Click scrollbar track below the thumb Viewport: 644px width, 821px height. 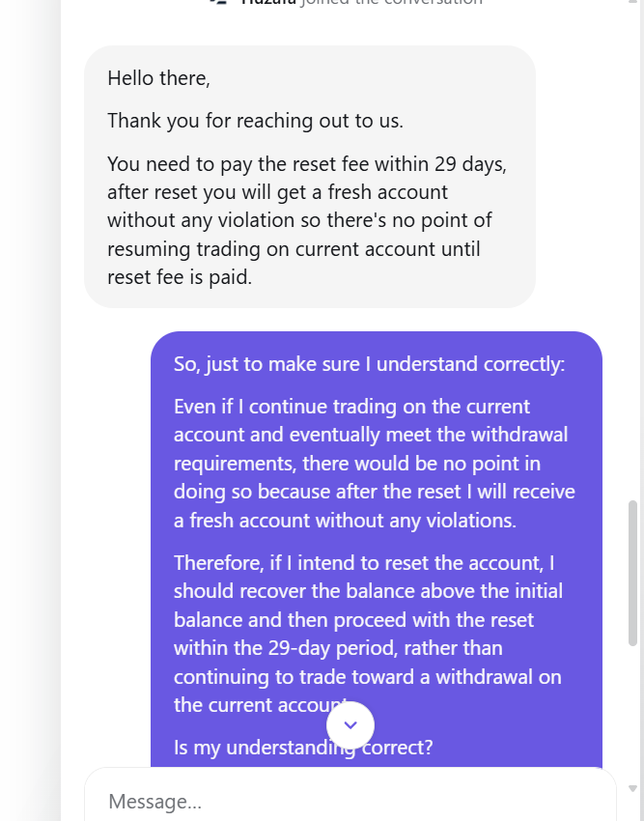pyautogui.click(x=633, y=714)
